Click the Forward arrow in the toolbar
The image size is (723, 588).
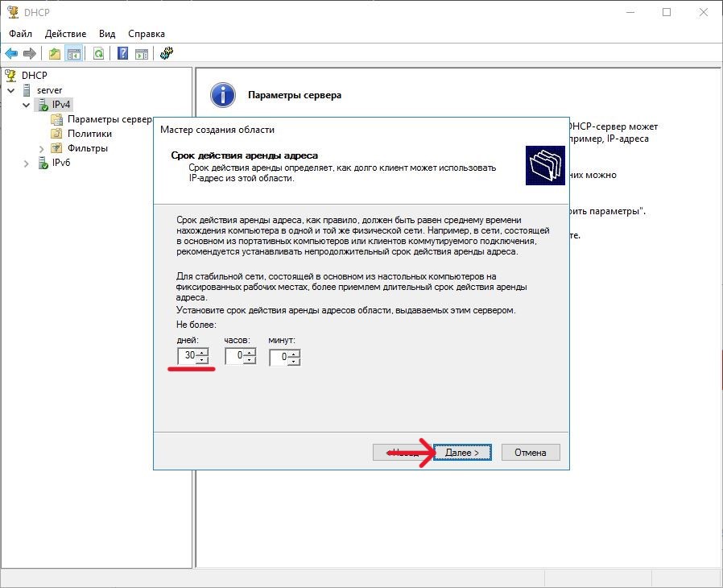(x=30, y=53)
